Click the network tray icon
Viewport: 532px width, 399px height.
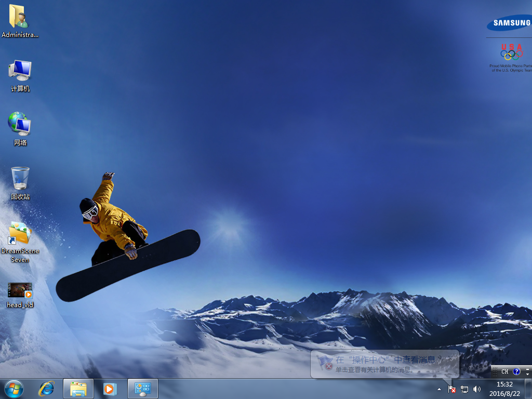(x=464, y=389)
